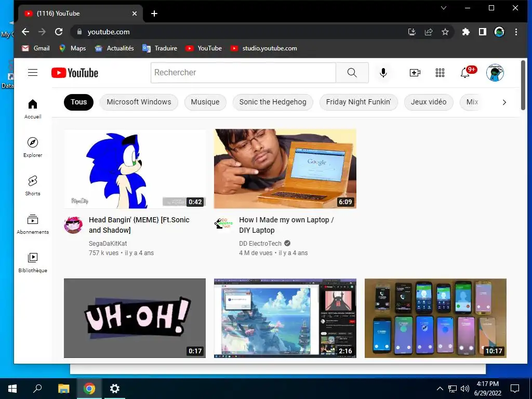Open the 10:17 phones thumbnail video
The height and width of the screenshot is (399, 532).
click(x=436, y=318)
